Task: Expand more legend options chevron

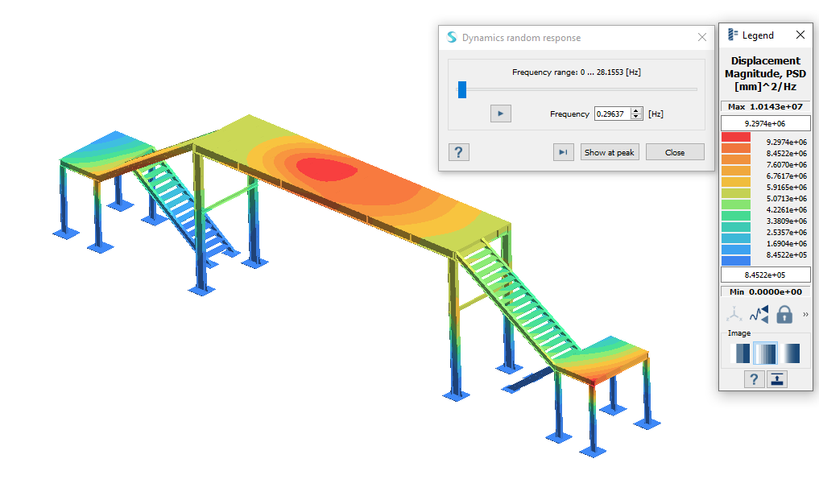Action: [x=805, y=314]
